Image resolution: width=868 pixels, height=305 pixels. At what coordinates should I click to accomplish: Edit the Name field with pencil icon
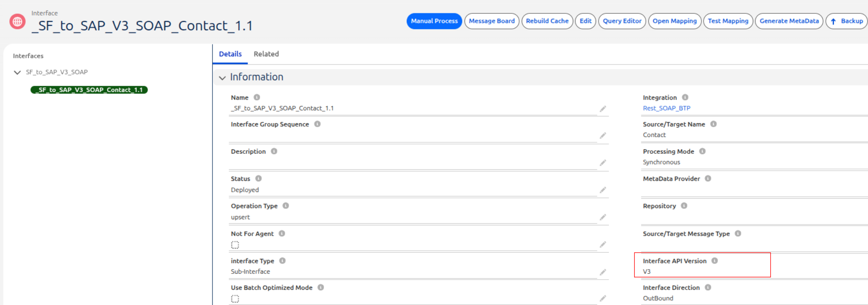603,109
